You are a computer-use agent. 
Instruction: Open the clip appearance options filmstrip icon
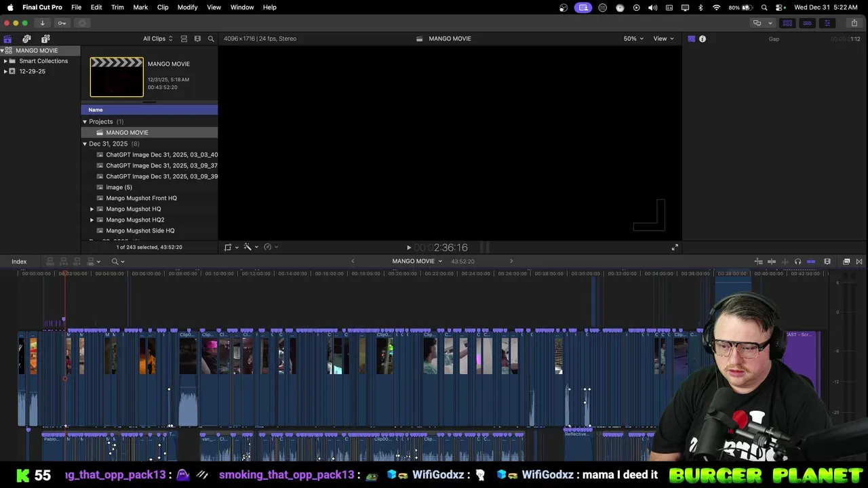[827, 262]
